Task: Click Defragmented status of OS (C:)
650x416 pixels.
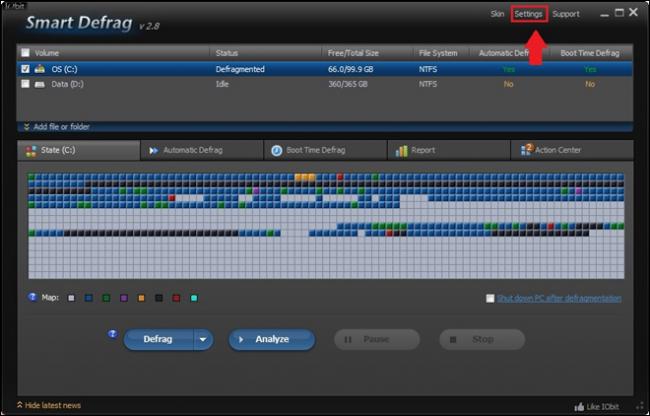Action: (240, 69)
